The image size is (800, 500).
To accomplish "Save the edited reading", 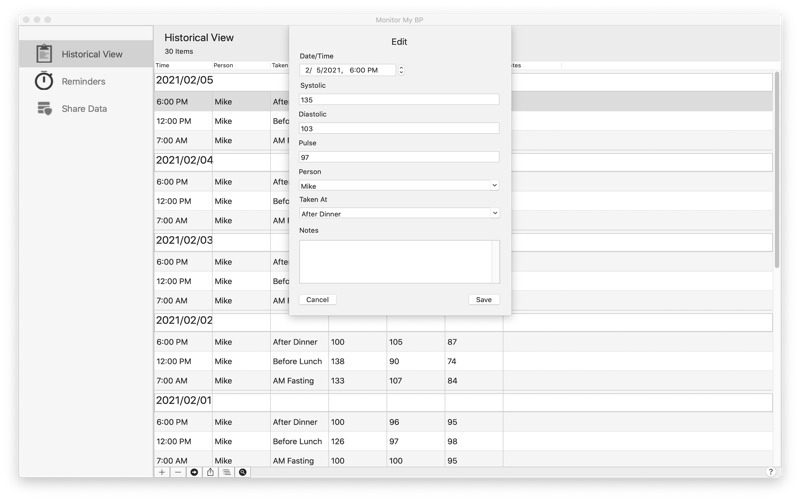I will 484,299.
